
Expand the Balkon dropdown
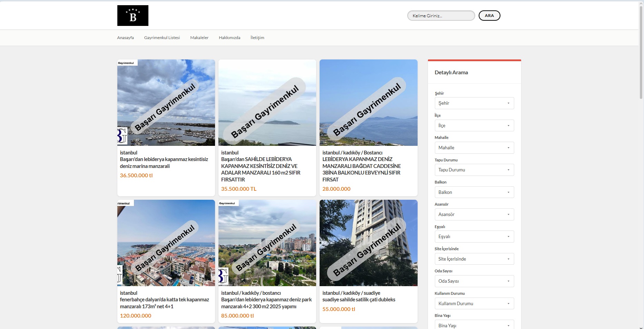coord(474,192)
